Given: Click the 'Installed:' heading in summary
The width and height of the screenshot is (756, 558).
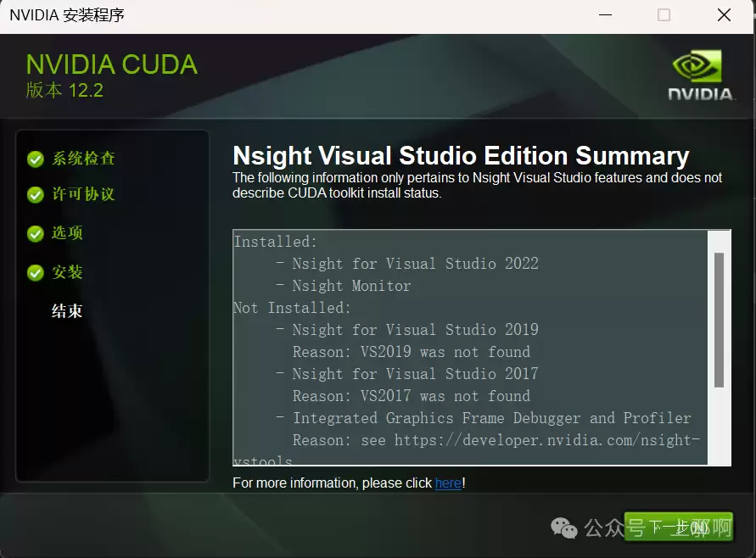Looking at the screenshot, I should coord(275,242).
